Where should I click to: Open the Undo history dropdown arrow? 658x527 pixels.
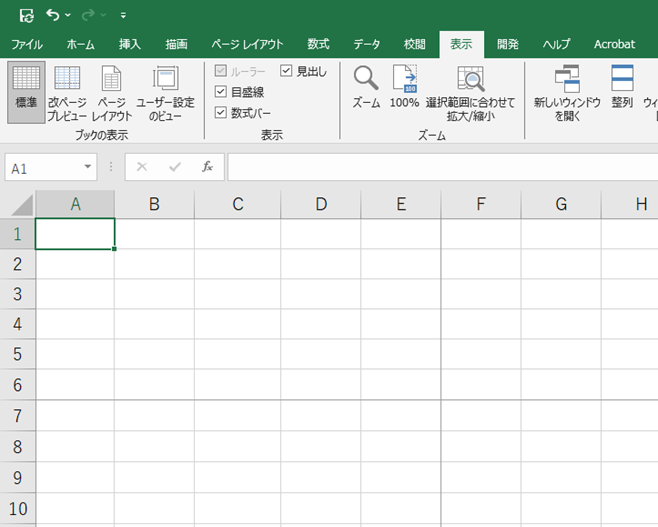[68, 16]
